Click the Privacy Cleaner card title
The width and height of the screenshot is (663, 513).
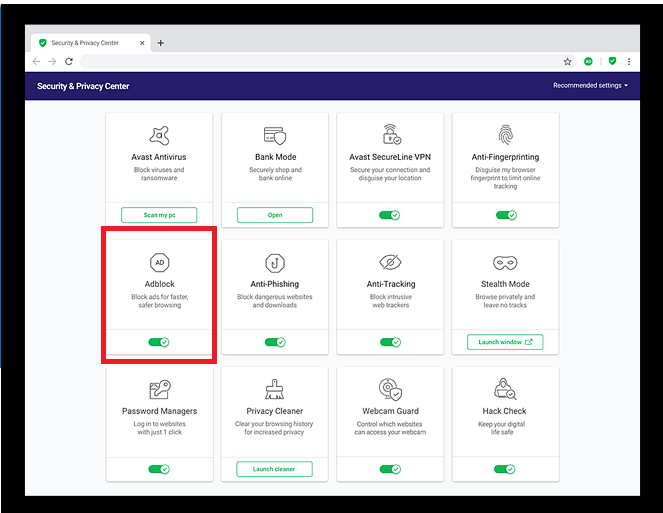275,411
